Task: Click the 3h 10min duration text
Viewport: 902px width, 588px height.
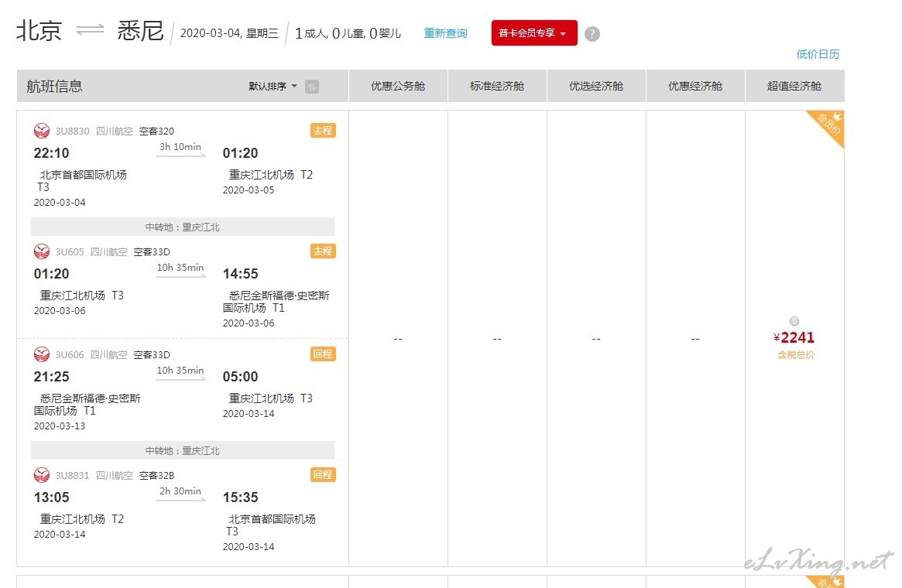Action: (x=180, y=146)
